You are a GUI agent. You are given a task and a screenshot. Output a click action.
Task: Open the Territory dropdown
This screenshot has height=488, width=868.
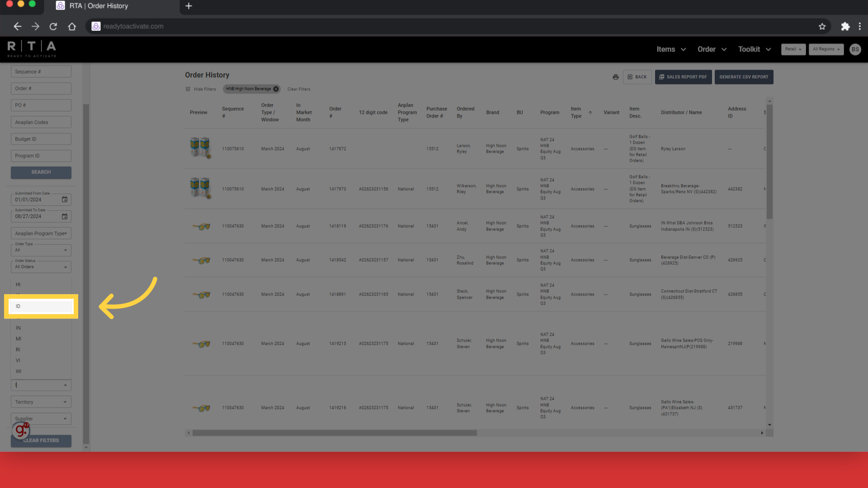tap(41, 402)
